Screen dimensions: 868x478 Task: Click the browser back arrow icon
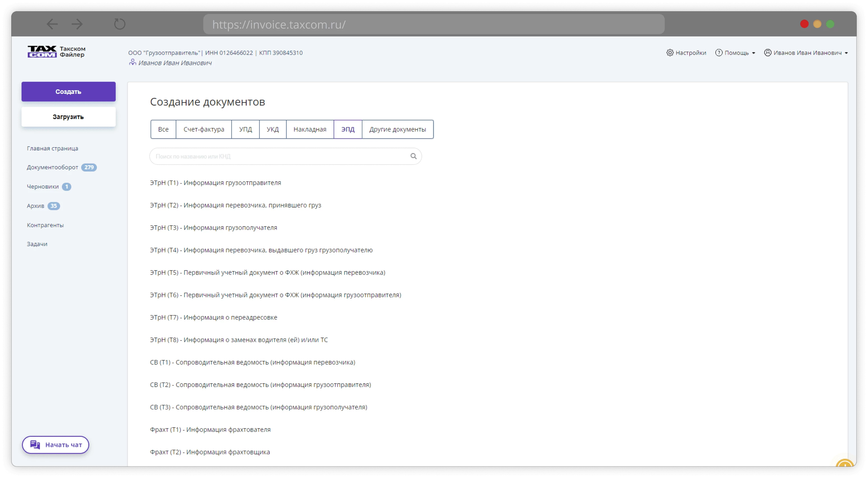tap(52, 24)
